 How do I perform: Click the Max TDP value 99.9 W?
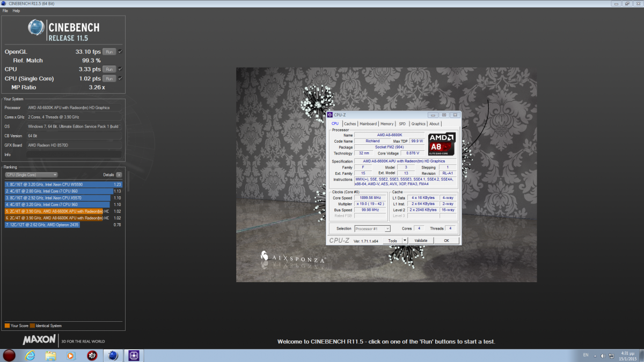tap(417, 141)
